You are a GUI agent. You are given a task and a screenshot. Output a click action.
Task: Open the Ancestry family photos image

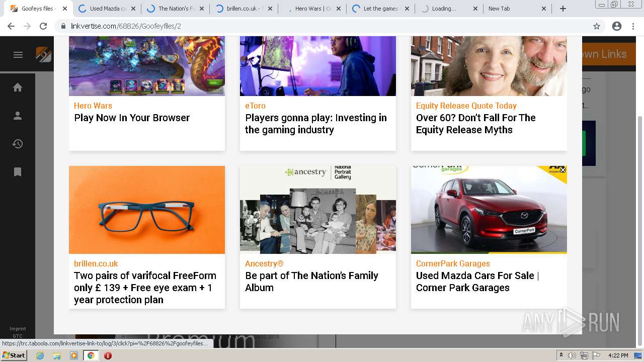tap(318, 210)
